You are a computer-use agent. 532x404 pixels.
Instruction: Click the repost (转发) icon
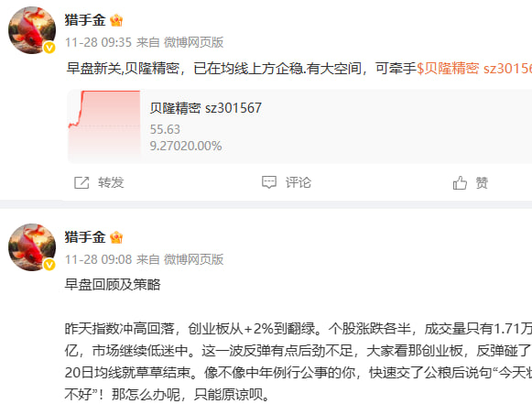click(81, 182)
